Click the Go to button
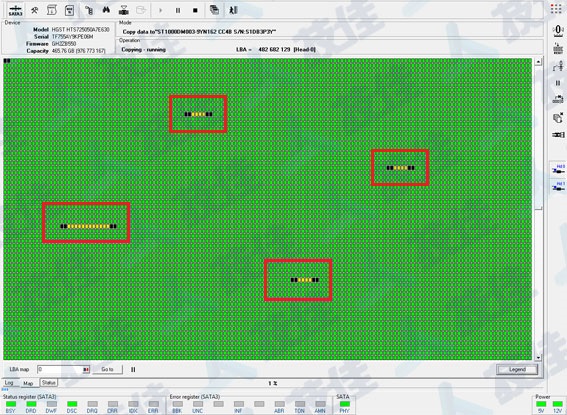Screen dimensions: 567x415 click(107, 369)
